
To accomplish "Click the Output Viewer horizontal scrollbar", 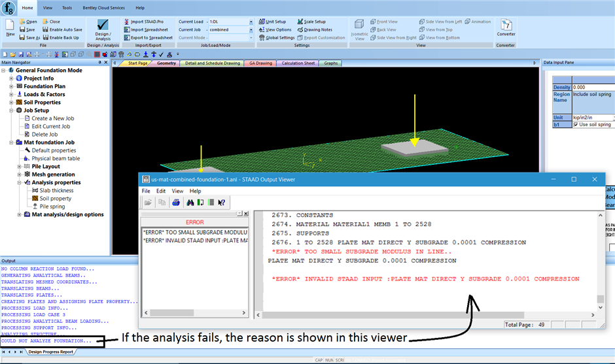I will (x=425, y=315).
